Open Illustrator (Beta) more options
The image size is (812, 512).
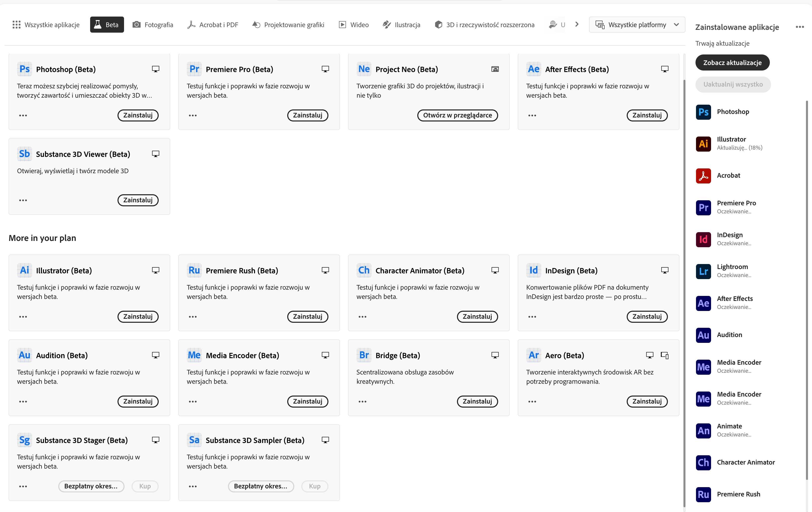(x=23, y=316)
